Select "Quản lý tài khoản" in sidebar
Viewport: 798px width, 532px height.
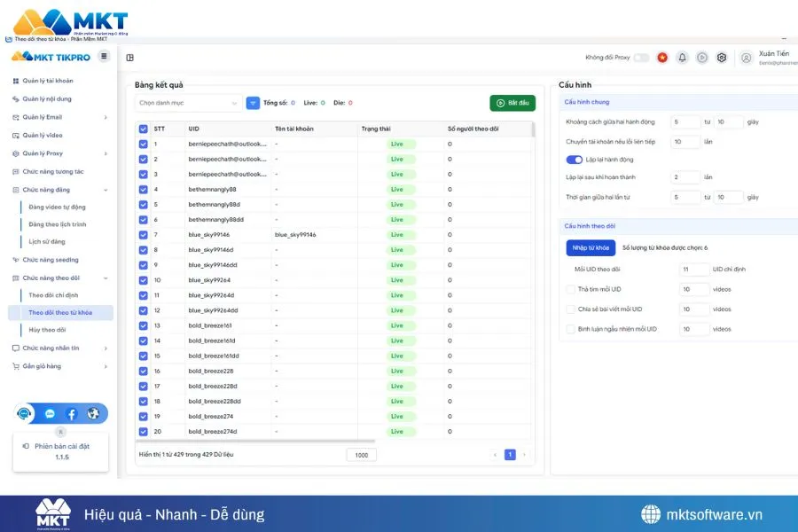[x=48, y=81]
